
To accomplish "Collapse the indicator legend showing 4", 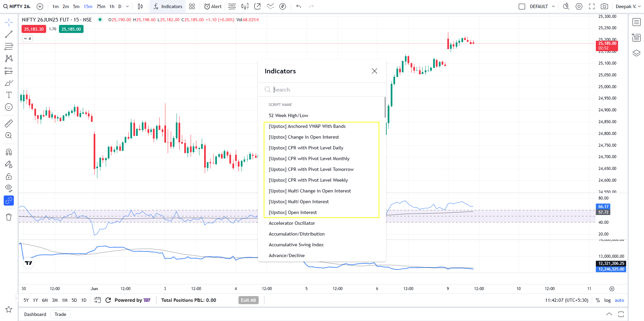I will click(x=27, y=39).
